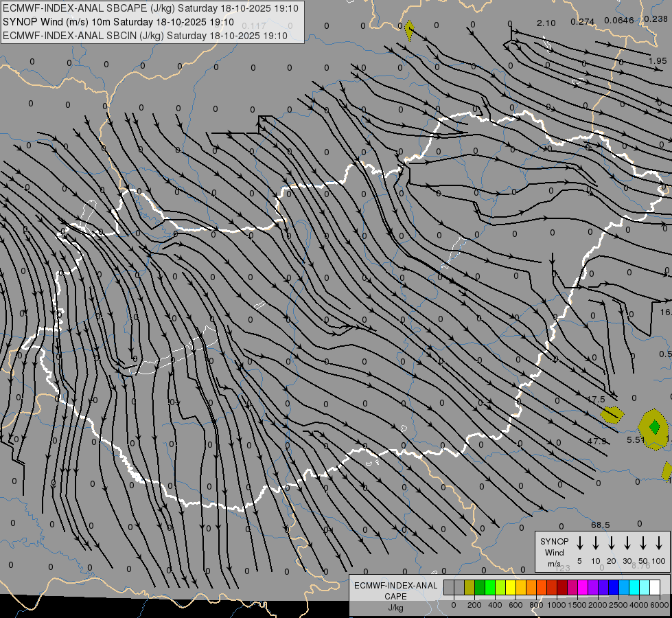Click the 47.9 CAPE value label
Viewport: 672px width, 618px height.
coord(596,441)
